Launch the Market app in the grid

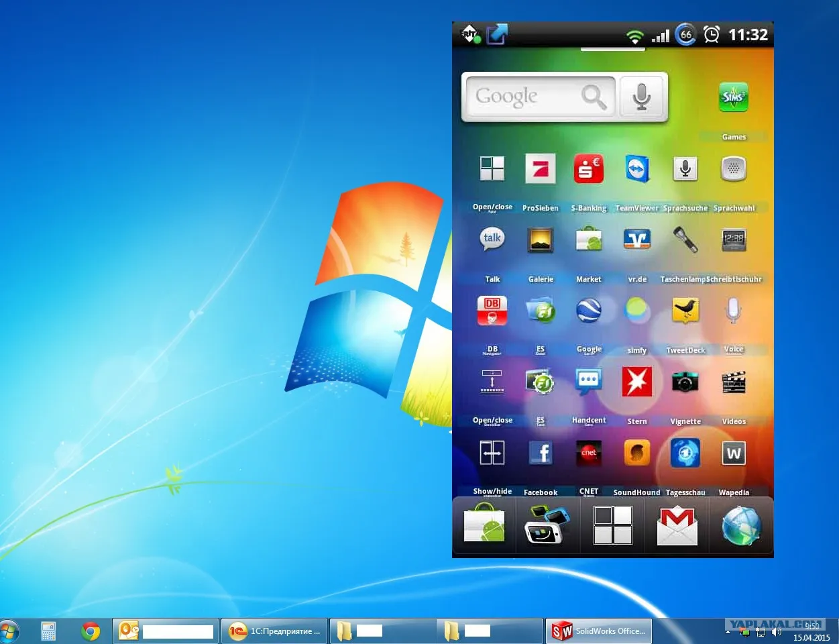click(x=589, y=239)
